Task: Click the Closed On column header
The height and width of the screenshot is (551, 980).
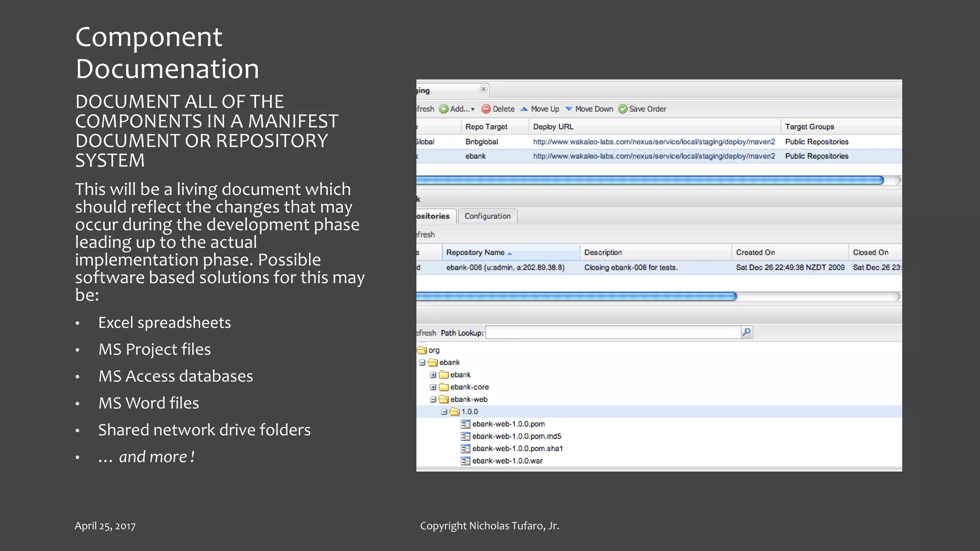Action: tap(876, 252)
